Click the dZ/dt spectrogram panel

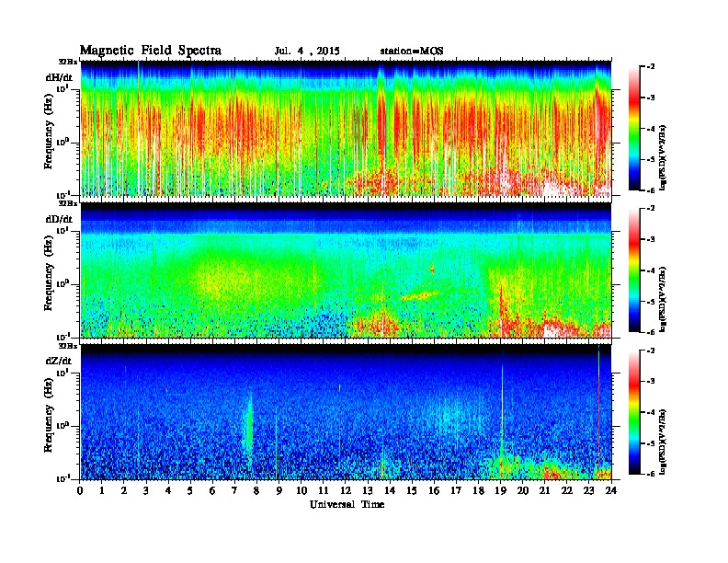[x=347, y=412]
